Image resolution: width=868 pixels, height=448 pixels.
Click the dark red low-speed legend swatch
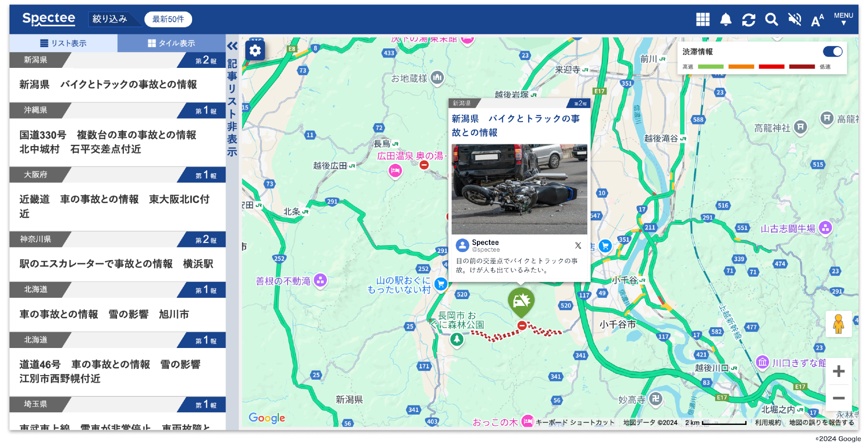point(802,67)
